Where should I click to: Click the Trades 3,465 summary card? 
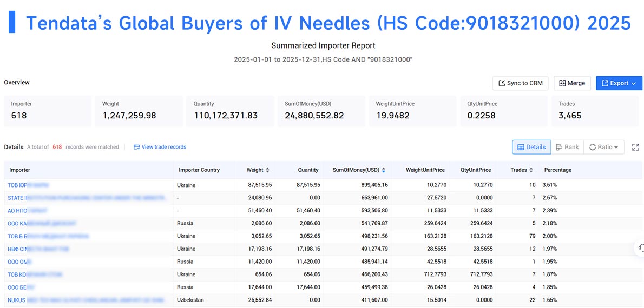(595, 111)
